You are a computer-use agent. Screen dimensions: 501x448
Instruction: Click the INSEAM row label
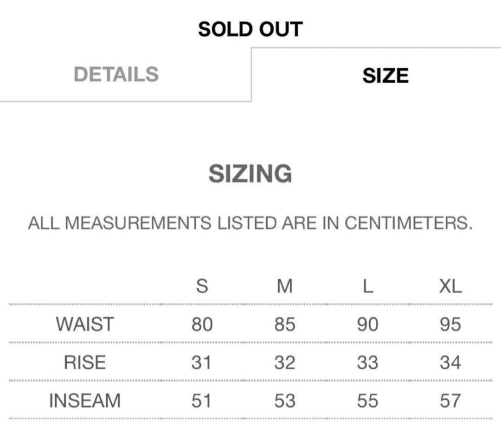(x=85, y=400)
